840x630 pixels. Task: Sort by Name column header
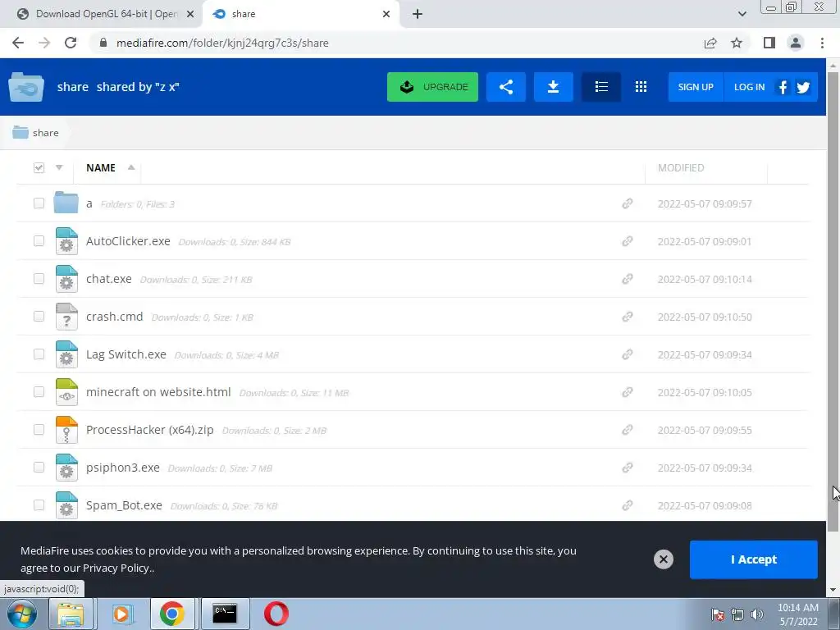click(101, 167)
